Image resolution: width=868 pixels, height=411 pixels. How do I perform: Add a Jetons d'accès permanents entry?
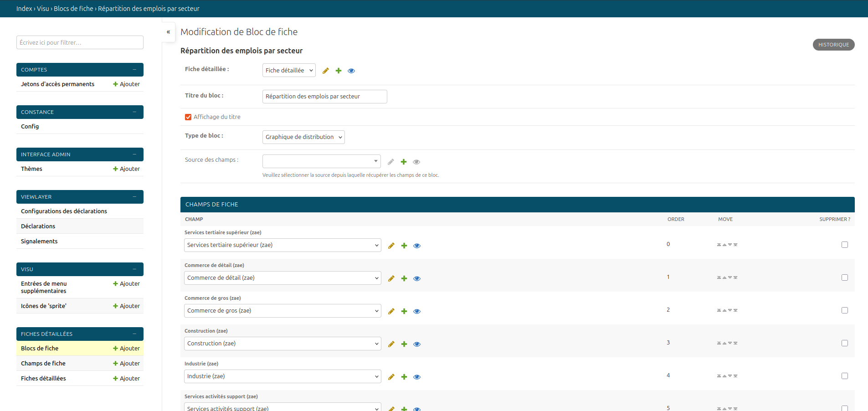pyautogui.click(x=126, y=84)
